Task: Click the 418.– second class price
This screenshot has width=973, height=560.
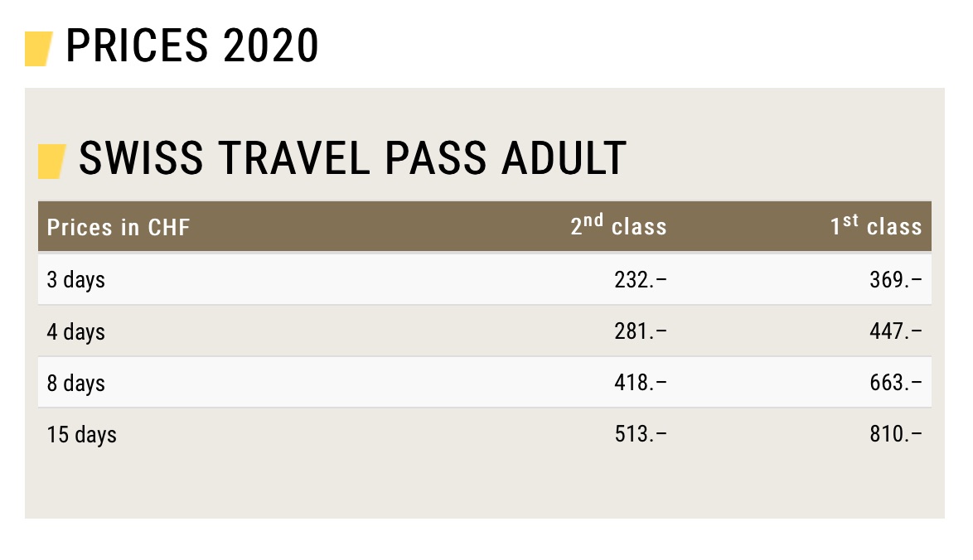Action: pos(640,383)
